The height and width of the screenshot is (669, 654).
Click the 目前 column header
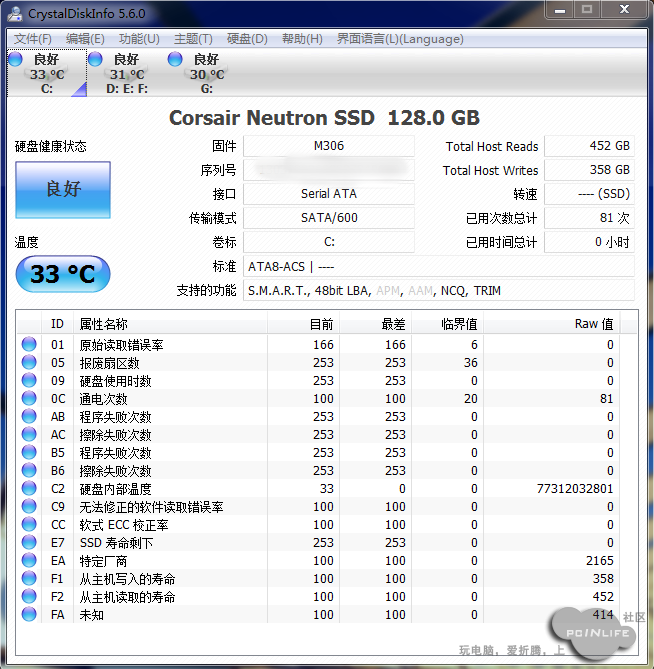(x=303, y=324)
